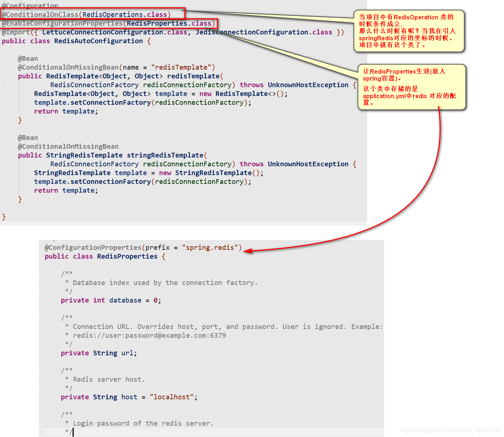Click the redis://user:password@example.com:6379 comment line
Viewport: 504px width, 437px height.
click(x=146, y=336)
